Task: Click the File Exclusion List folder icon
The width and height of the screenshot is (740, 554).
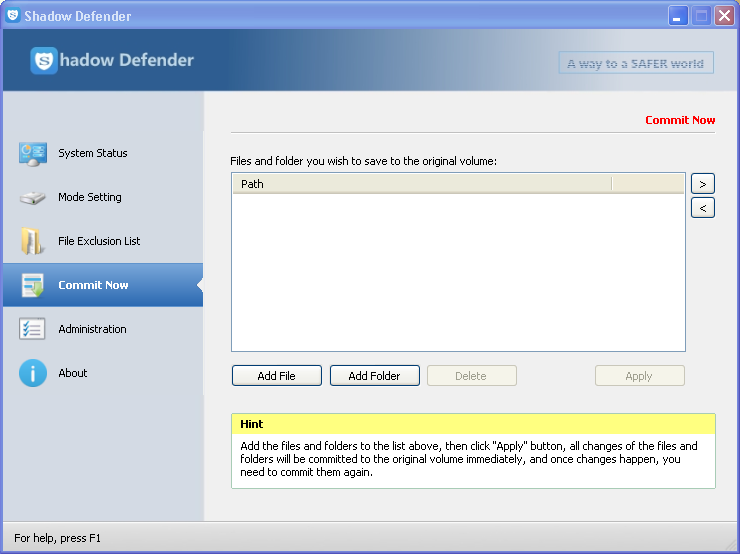Action: tap(32, 241)
